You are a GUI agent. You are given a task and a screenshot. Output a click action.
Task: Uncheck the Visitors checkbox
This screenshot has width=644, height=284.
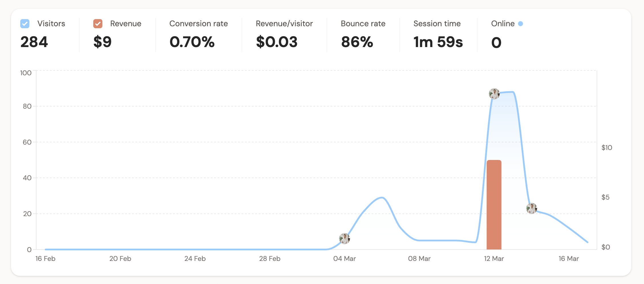(x=25, y=24)
